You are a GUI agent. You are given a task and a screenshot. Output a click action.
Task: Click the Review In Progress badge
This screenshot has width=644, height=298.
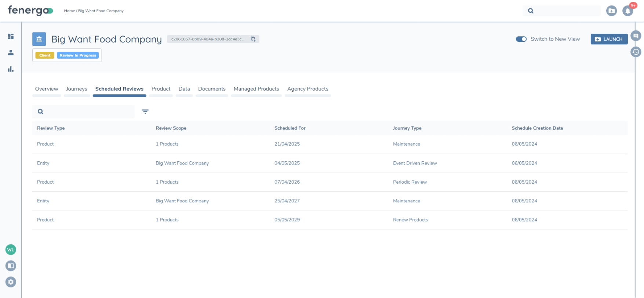click(78, 55)
